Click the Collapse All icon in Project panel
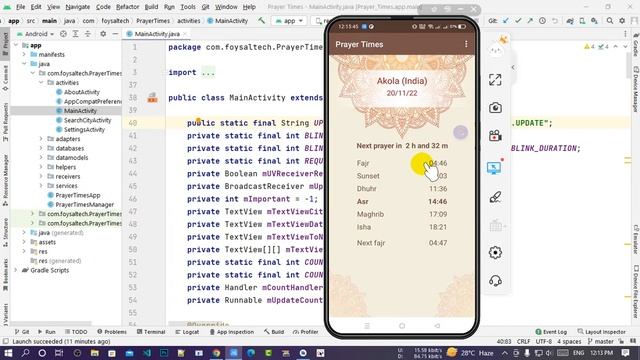Image resolution: width=640 pixels, height=360 pixels. click(88, 34)
